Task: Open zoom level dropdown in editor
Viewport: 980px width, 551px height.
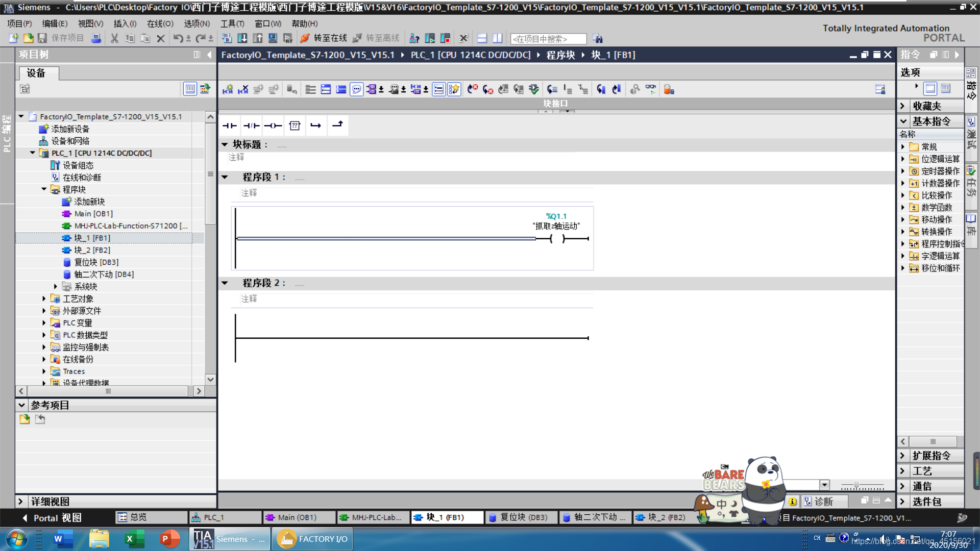Action: click(x=824, y=485)
